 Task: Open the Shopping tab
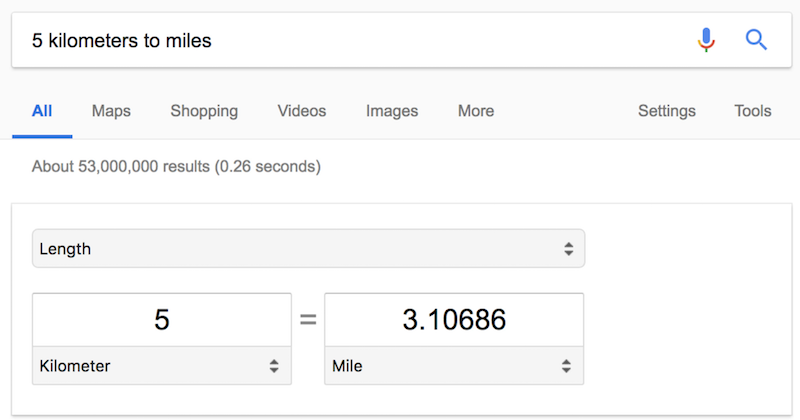[204, 111]
